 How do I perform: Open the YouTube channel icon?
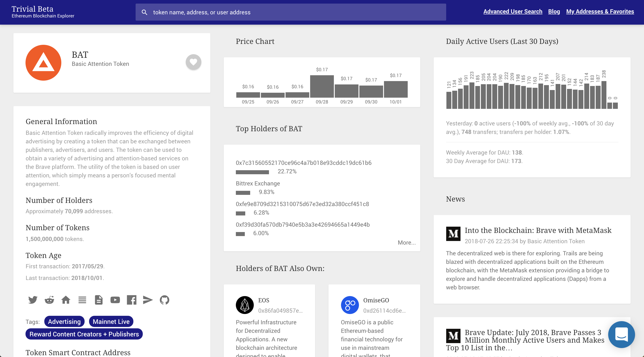115,299
